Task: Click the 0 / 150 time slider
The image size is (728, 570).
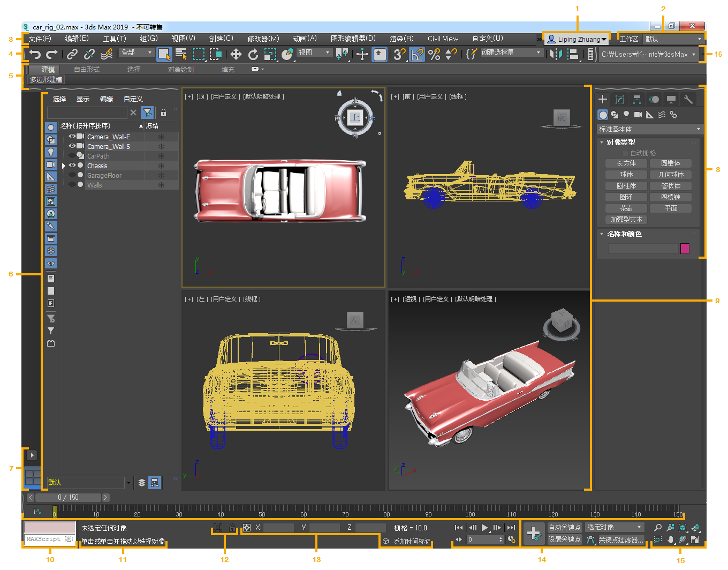Action: 68,498
